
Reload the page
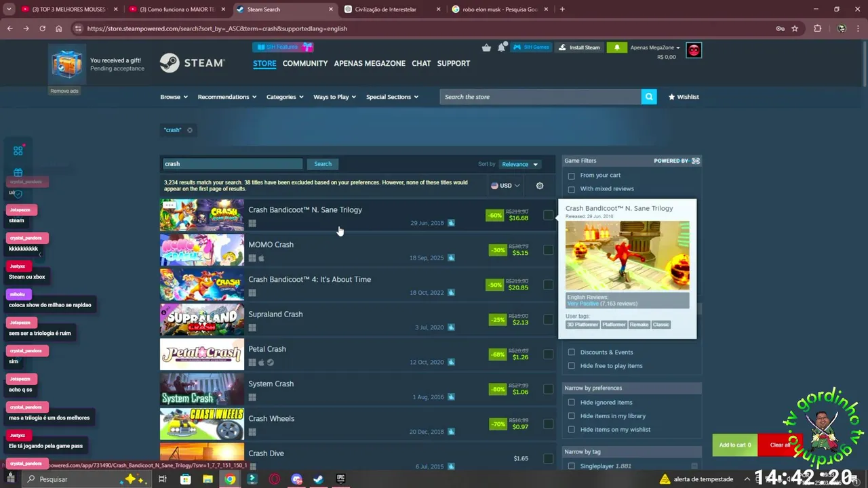pos(42,28)
